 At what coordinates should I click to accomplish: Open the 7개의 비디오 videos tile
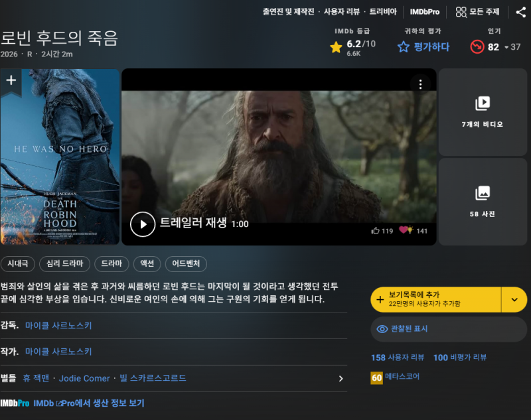click(x=483, y=112)
